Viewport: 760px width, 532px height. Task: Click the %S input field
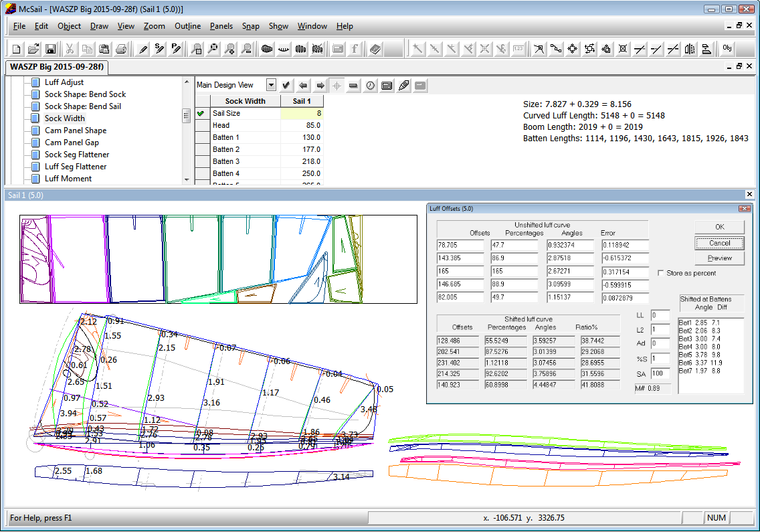pyautogui.click(x=660, y=359)
